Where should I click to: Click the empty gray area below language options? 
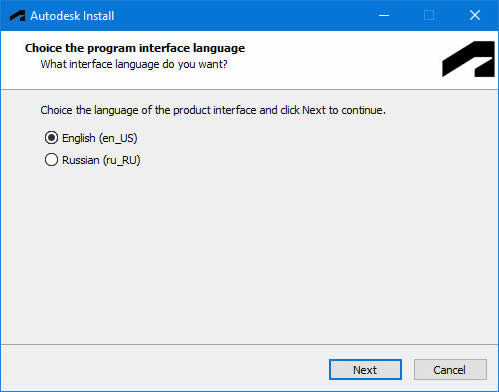pos(249,253)
